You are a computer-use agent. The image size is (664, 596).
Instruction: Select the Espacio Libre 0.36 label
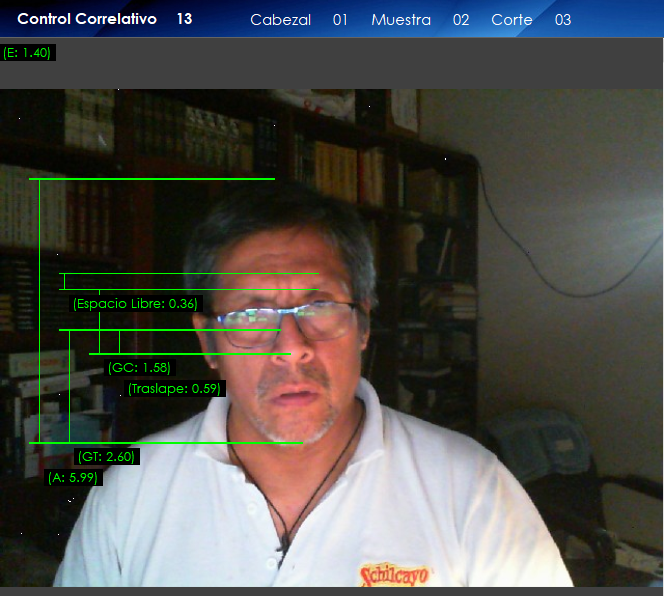pyautogui.click(x=135, y=303)
